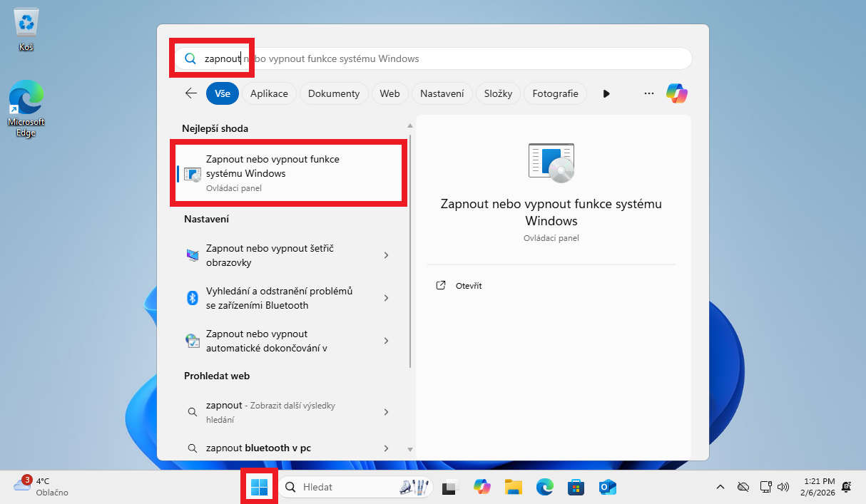
Task: Go back using the back arrow
Action: click(191, 93)
